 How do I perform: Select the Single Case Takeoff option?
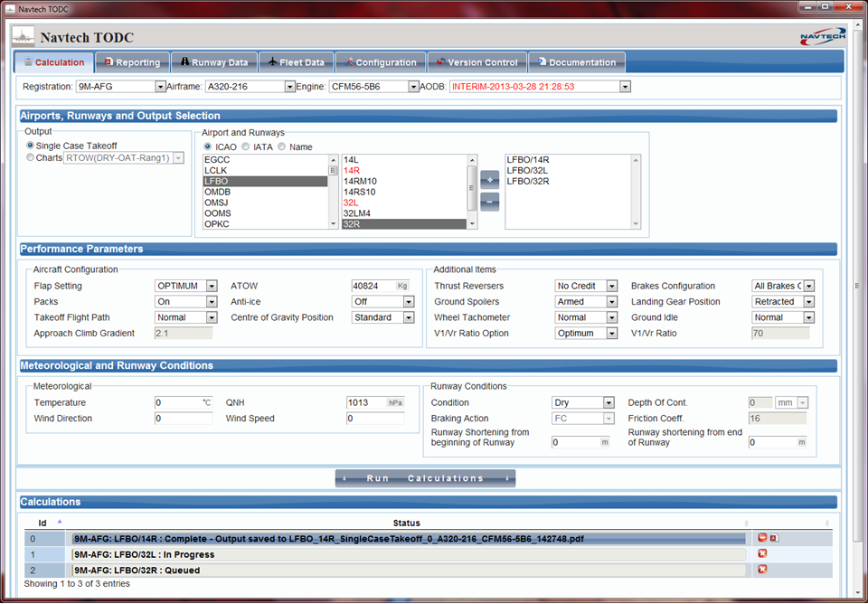coord(31,146)
